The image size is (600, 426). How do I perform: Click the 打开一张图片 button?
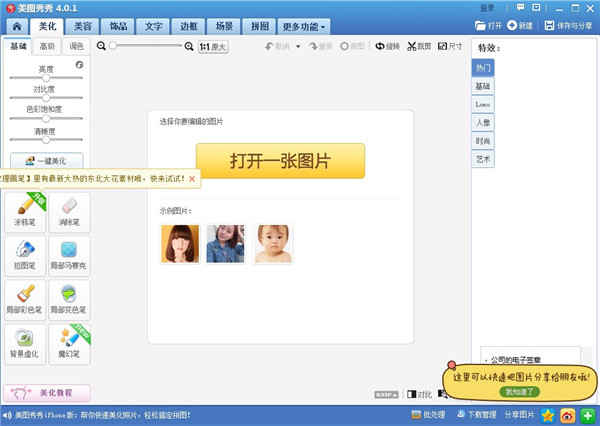click(280, 161)
